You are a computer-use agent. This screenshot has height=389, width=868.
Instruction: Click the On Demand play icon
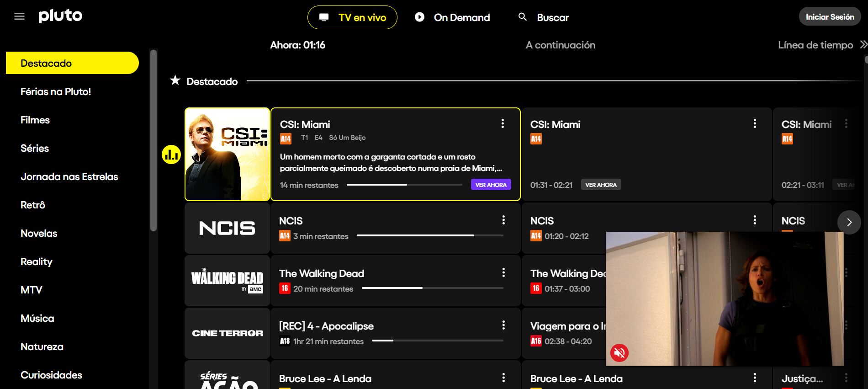click(419, 17)
